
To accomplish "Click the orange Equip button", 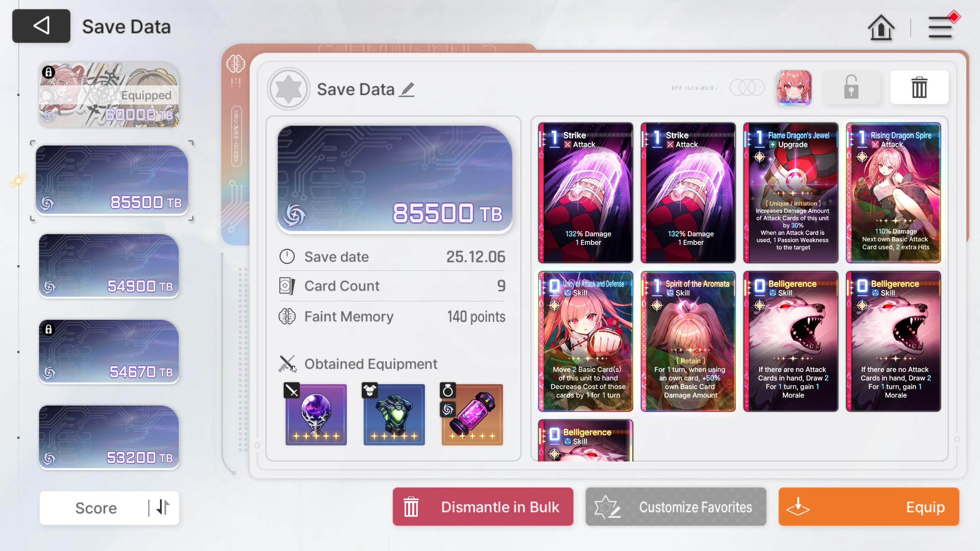I will 869,507.
